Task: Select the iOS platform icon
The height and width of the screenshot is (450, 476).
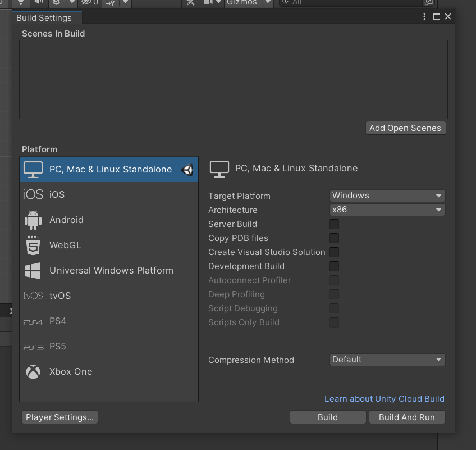Action: (33, 194)
